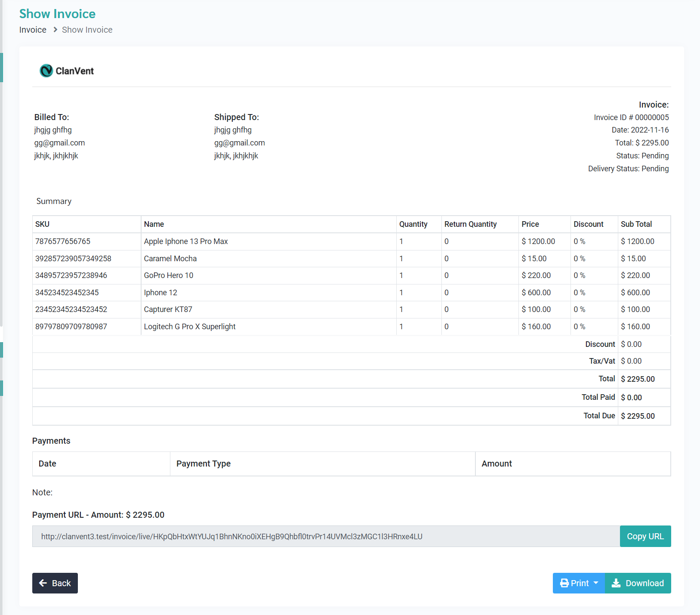Viewport: 700px width, 615px height.
Task: Click the ClanVent logo icon
Action: click(46, 71)
